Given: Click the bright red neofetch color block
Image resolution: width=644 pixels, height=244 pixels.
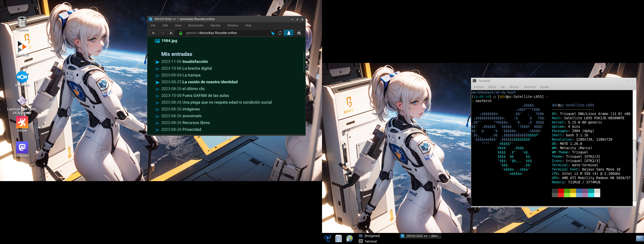Looking at the screenshot, I should tap(561, 195).
